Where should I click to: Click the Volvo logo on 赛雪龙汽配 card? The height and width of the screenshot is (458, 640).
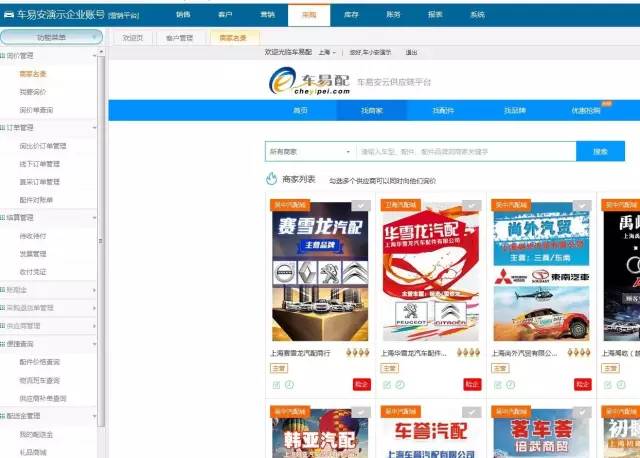pyautogui.click(x=284, y=273)
